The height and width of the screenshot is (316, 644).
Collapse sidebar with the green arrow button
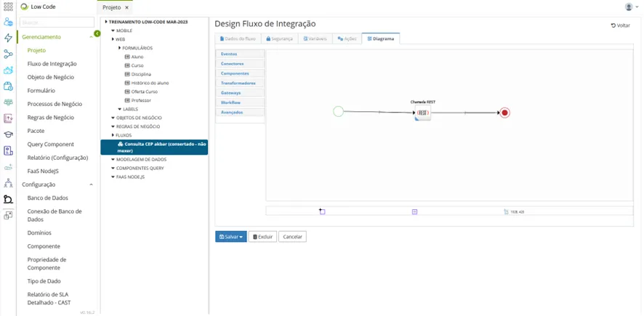click(97, 33)
